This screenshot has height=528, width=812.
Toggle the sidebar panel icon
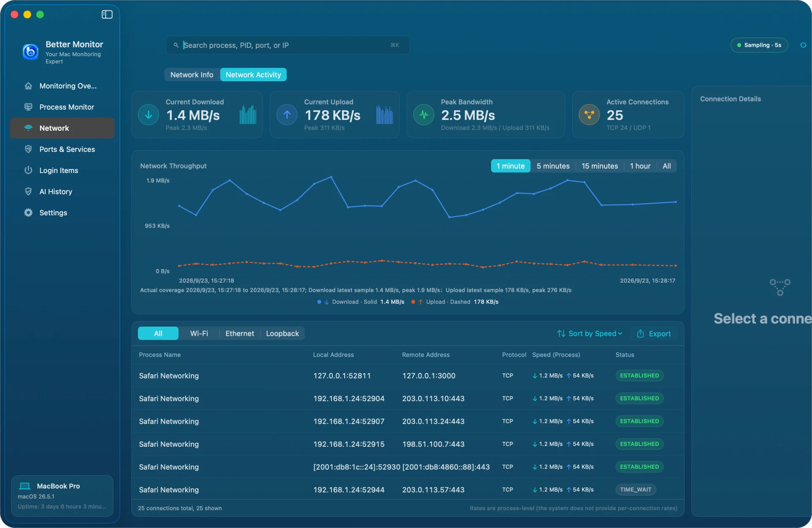pyautogui.click(x=107, y=14)
